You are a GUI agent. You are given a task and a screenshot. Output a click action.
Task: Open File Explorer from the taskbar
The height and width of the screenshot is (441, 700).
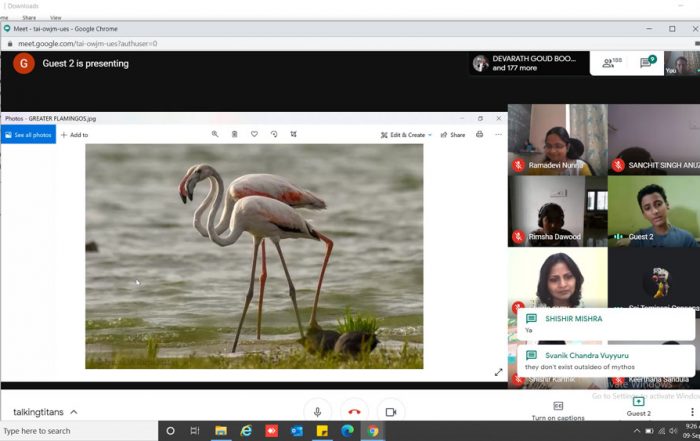tap(221, 431)
